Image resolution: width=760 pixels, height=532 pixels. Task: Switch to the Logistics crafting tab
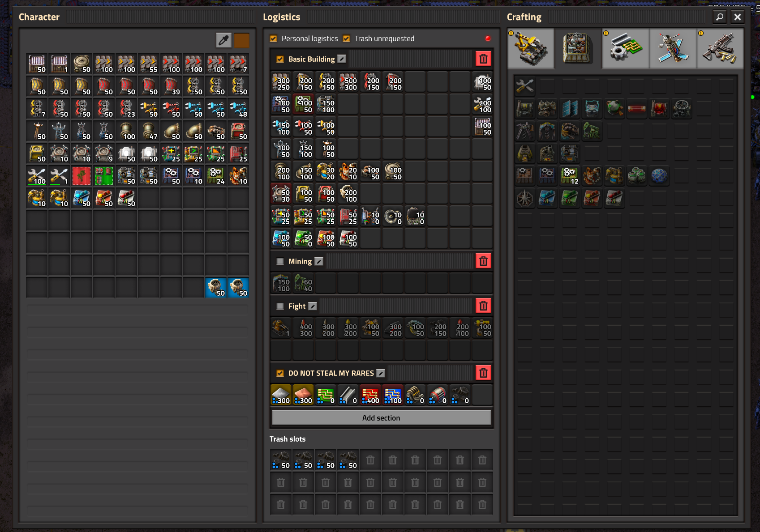[531, 48]
